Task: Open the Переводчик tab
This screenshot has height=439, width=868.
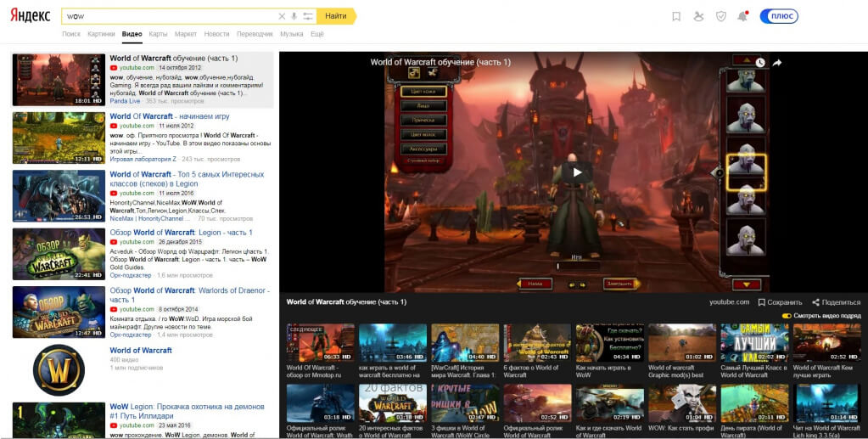Action: (x=255, y=34)
